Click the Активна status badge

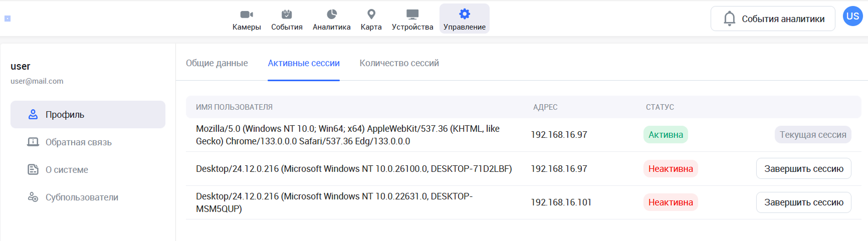(x=666, y=135)
